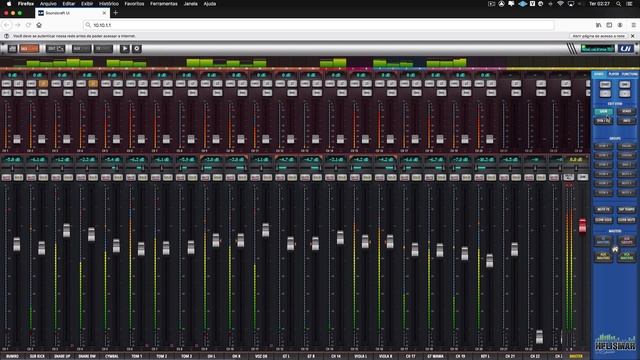Select the orange MIX/GAIN view button
The image size is (640, 360).
pos(29,49)
